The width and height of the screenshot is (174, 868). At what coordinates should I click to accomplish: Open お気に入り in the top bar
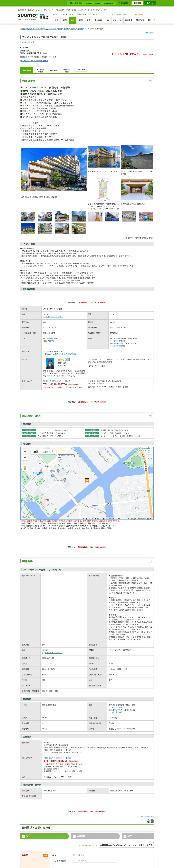coord(76,3)
